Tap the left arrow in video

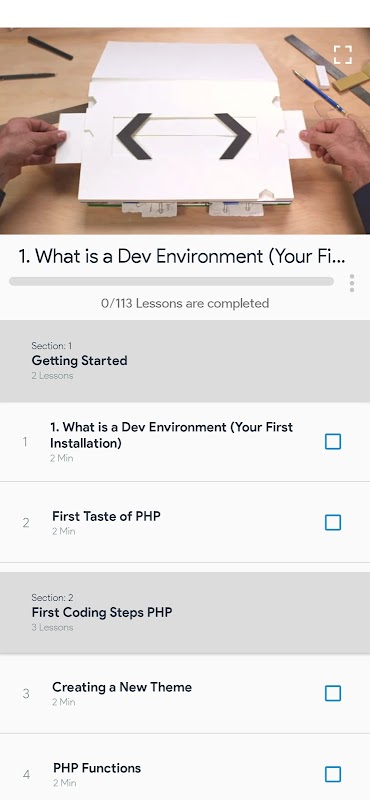pyautogui.click(x=134, y=136)
